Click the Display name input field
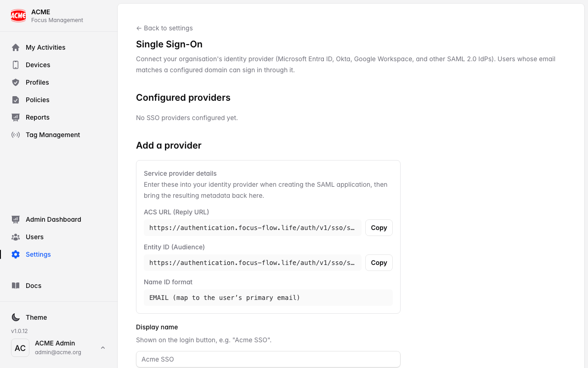588x368 pixels. [268, 359]
